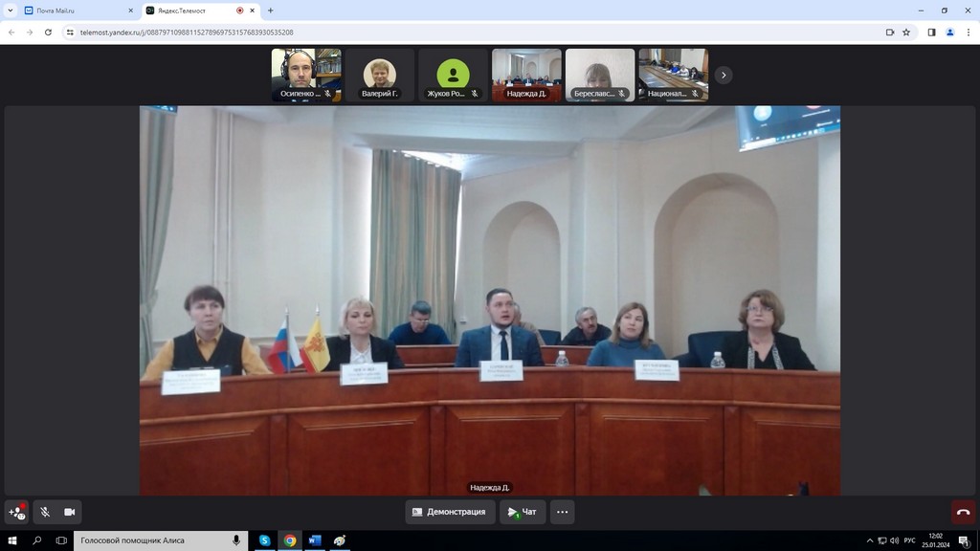
Task: Start screen sharing with Демонстрация button
Action: point(450,512)
